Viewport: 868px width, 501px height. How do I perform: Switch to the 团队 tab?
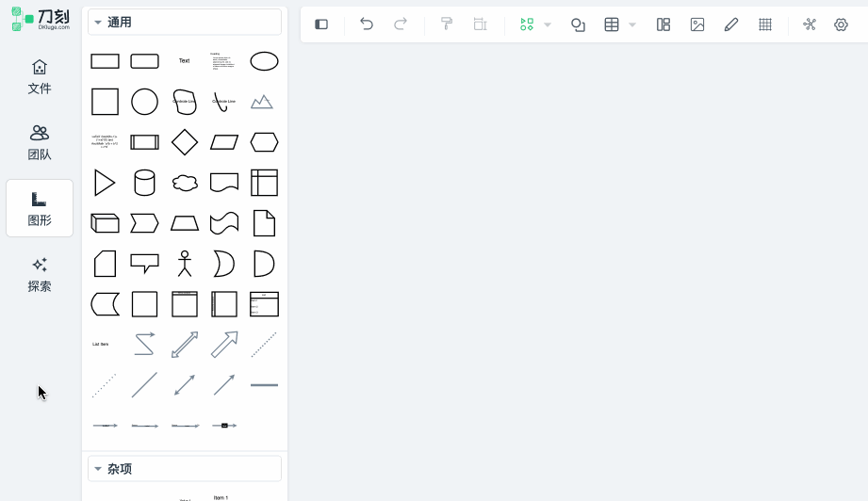tap(40, 142)
